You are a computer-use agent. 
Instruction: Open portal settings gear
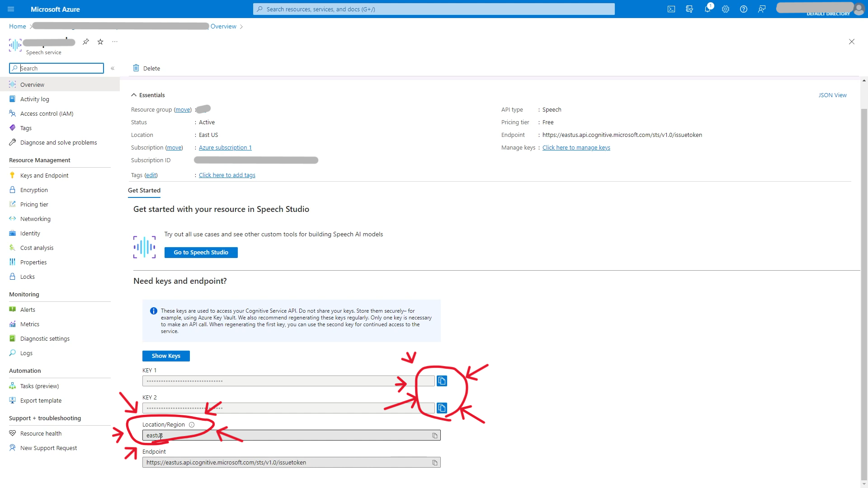(726, 9)
